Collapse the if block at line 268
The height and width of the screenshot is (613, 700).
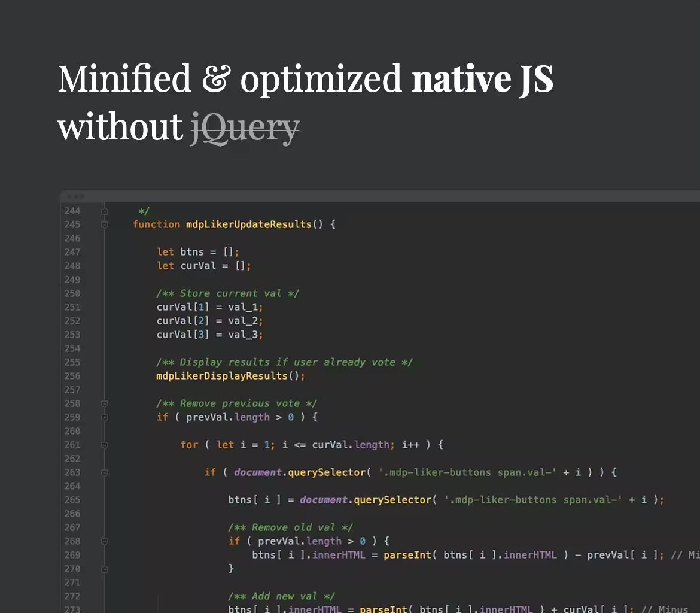pos(105,542)
